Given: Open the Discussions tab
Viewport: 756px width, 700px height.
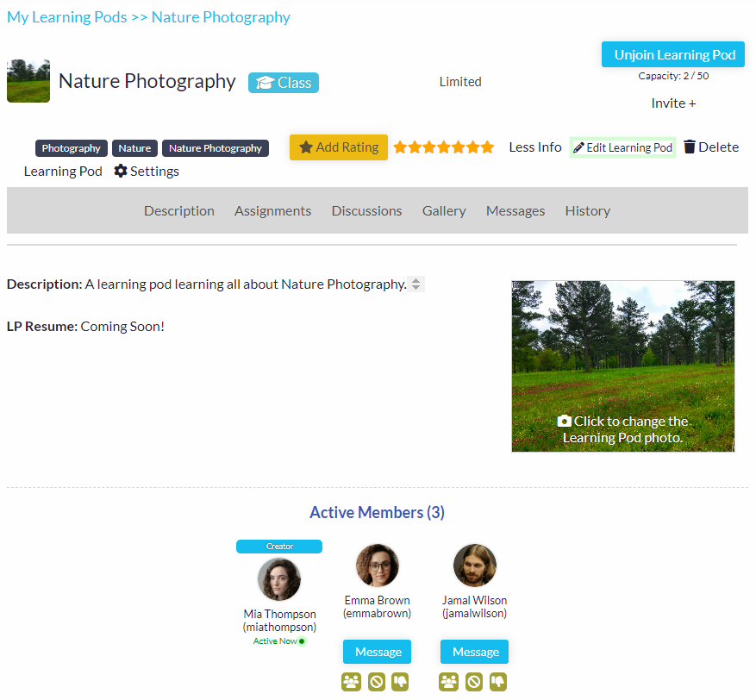Looking at the screenshot, I should (x=366, y=210).
